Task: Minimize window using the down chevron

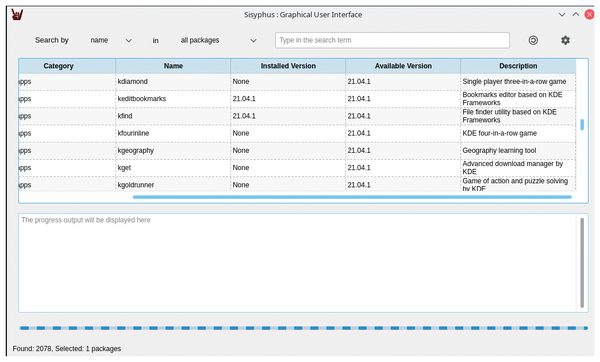Action: 562,15
